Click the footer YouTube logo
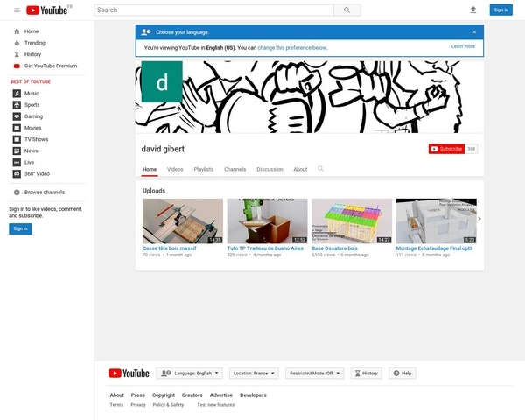 click(x=129, y=373)
